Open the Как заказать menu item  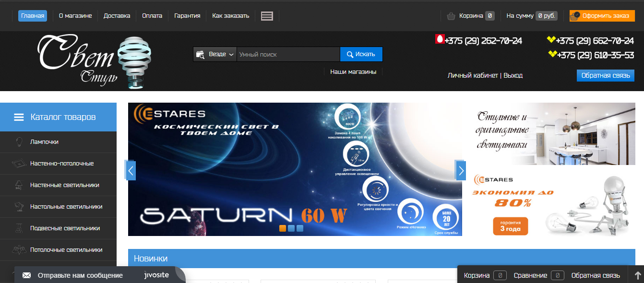231,16
